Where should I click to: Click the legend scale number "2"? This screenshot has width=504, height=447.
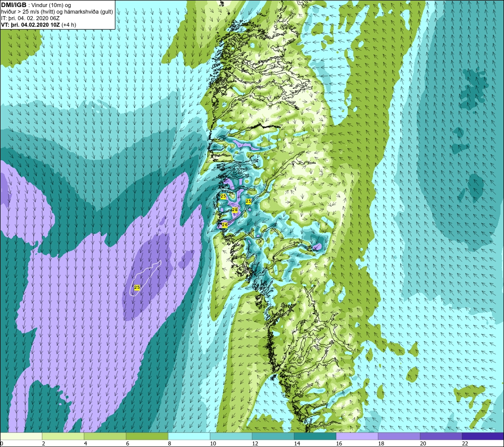43,443
